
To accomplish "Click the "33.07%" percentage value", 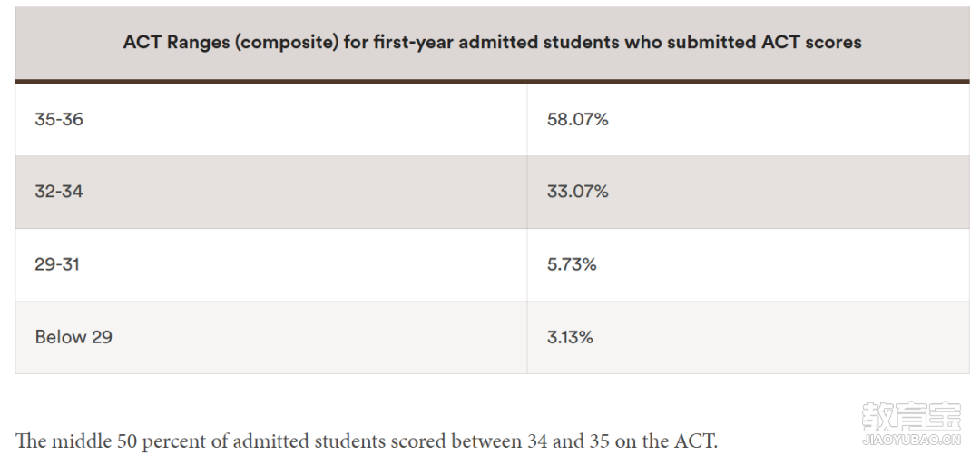I will [x=577, y=192].
